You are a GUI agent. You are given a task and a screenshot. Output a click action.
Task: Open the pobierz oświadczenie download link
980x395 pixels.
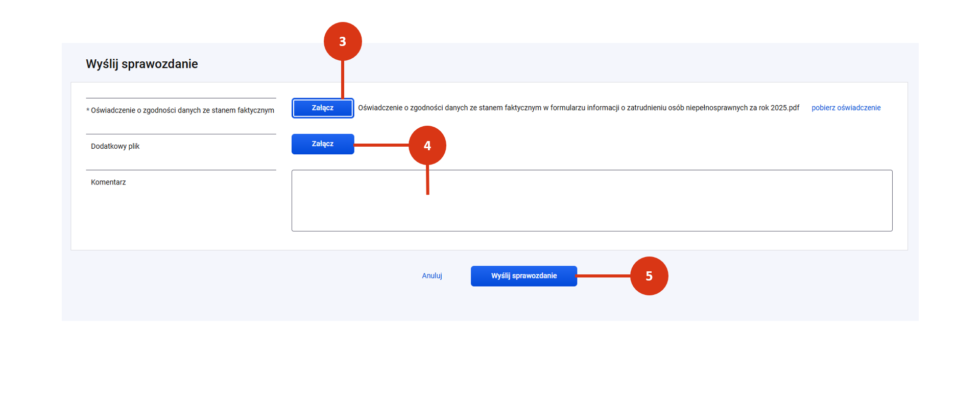tap(846, 108)
